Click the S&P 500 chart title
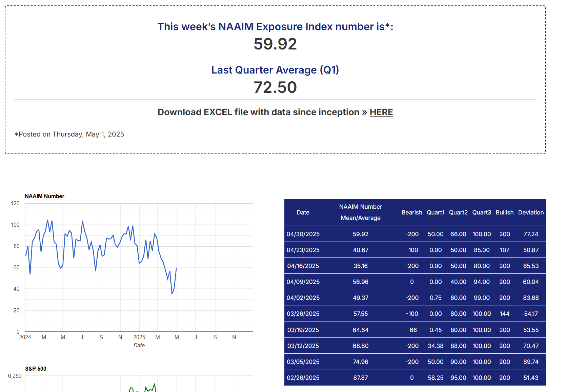 pos(36,369)
